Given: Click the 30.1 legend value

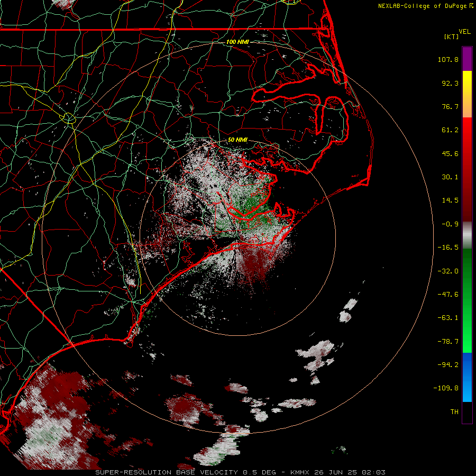Looking at the screenshot, I should [x=450, y=177].
